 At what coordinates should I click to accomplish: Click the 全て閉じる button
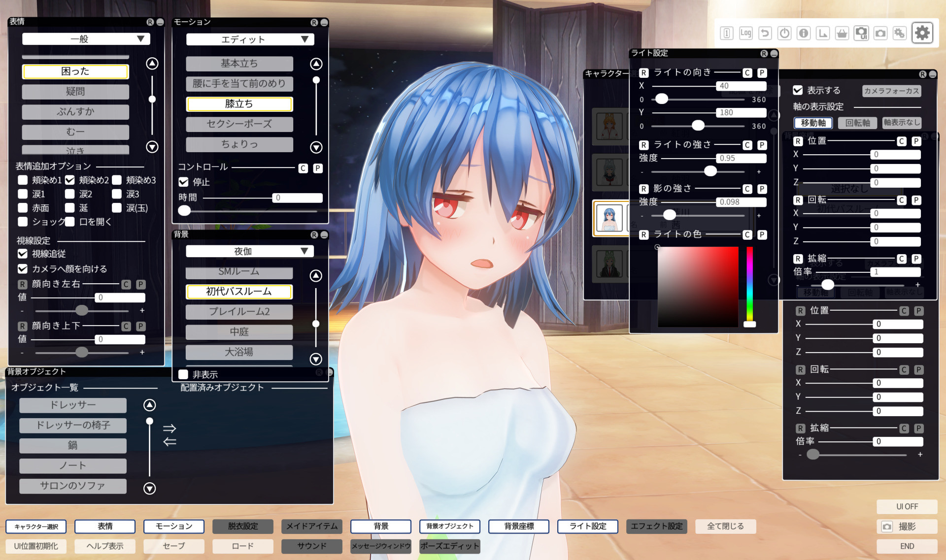725,526
